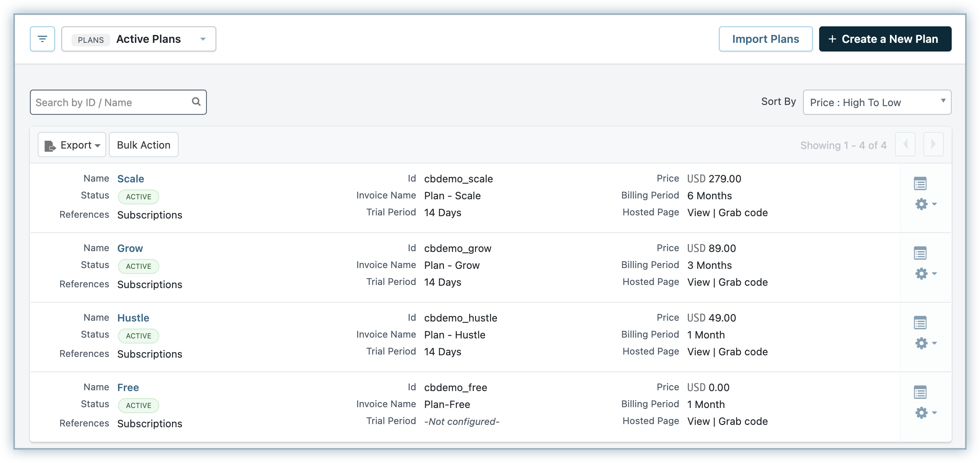Click the Import Plans button

(x=765, y=39)
